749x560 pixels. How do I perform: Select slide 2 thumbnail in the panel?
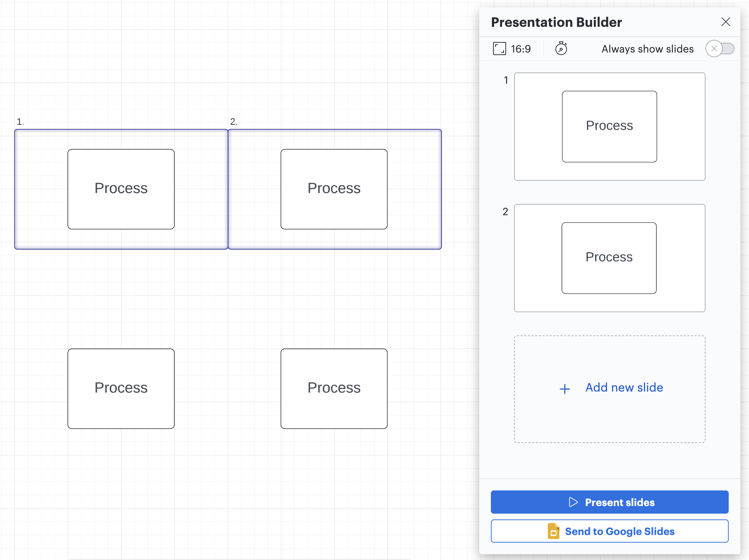(609, 258)
